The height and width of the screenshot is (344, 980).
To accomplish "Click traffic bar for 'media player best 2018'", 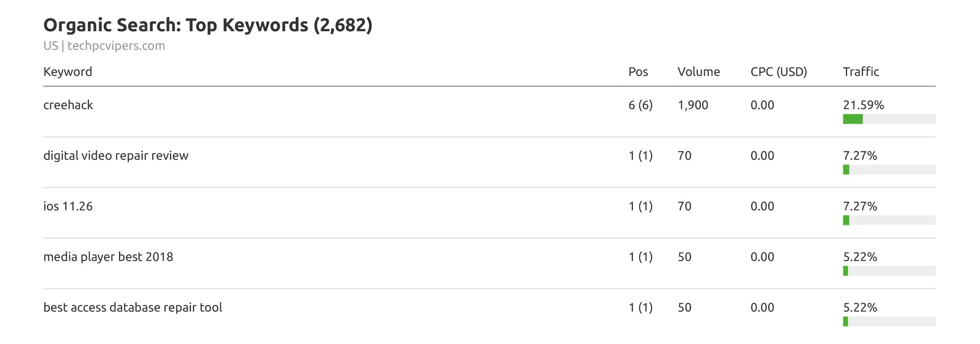I will click(889, 271).
